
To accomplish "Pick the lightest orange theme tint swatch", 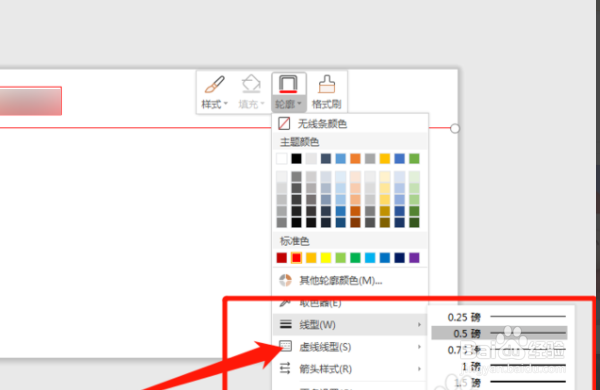I will click(355, 176).
